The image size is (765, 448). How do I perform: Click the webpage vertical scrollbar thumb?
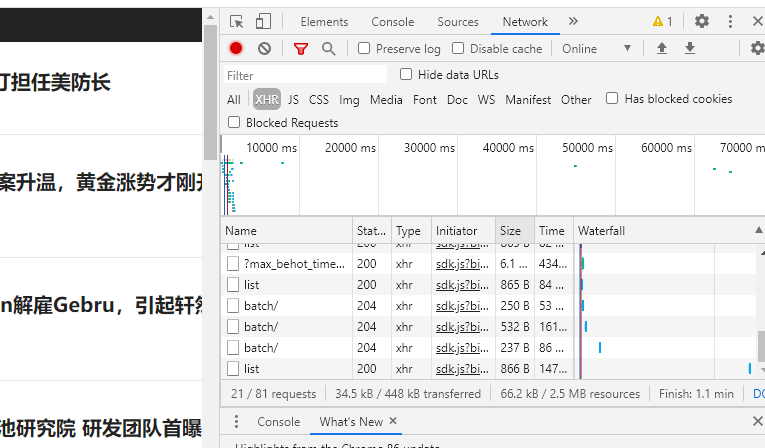(x=210, y=92)
